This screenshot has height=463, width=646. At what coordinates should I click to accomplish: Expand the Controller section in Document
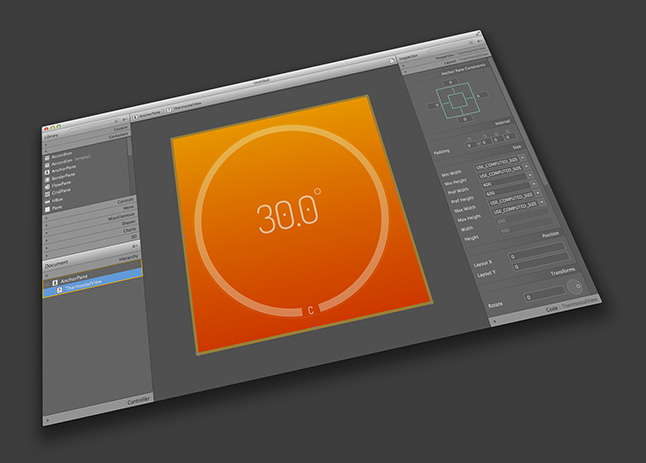pos(99,409)
